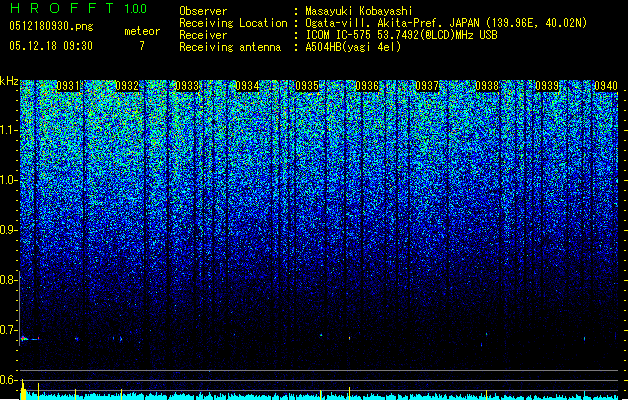Click the version number 1.0.0
This screenshot has height=400, width=629.
coord(135,8)
